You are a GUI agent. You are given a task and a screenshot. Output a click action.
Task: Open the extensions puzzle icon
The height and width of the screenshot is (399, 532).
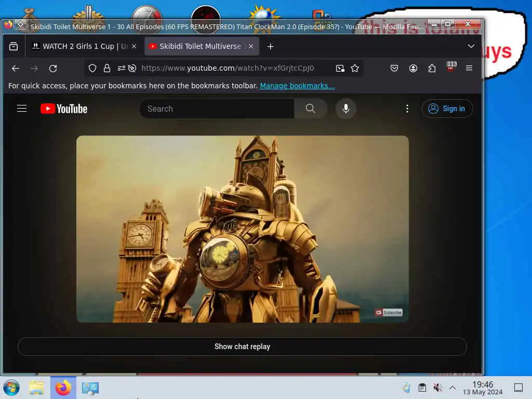(432, 68)
